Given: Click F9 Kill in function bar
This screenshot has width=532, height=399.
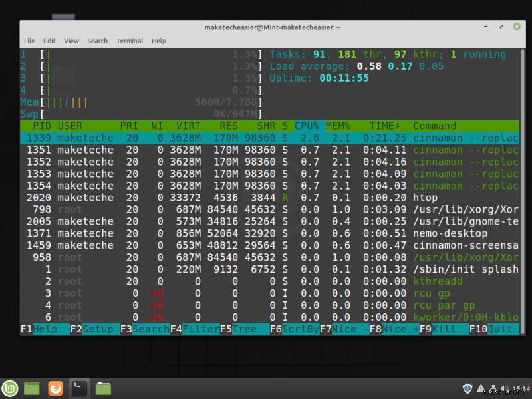Looking at the screenshot, I should pyautogui.click(x=440, y=329).
